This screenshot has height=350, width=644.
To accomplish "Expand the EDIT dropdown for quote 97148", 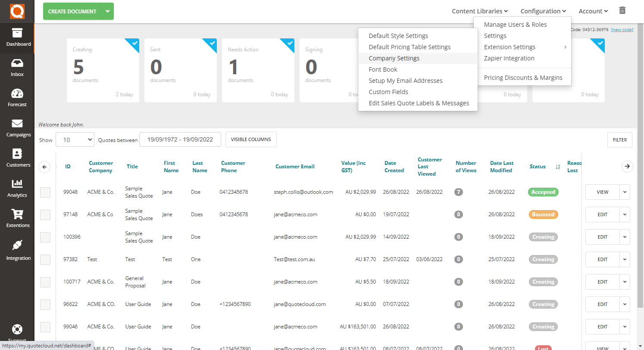I will [x=625, y=214].
